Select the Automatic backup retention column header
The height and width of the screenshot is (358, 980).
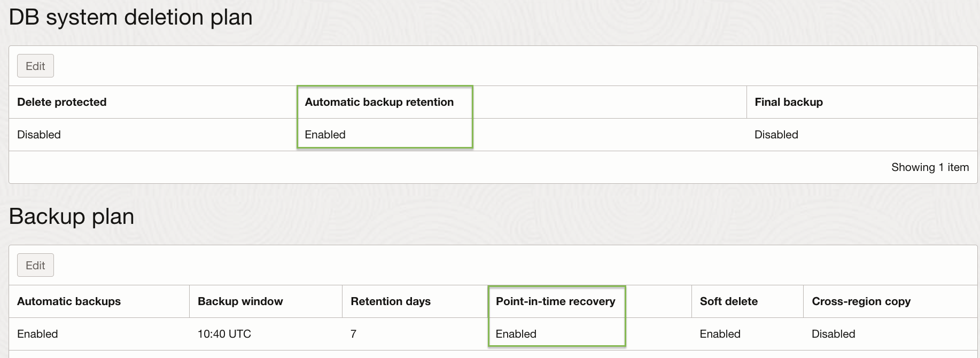coord(379,102)
